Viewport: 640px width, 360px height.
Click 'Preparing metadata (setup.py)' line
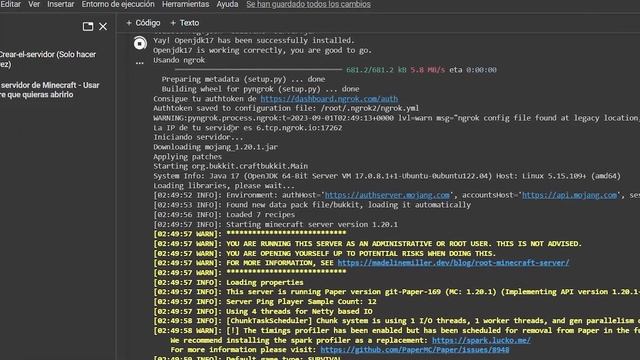(x=243, y=79)
